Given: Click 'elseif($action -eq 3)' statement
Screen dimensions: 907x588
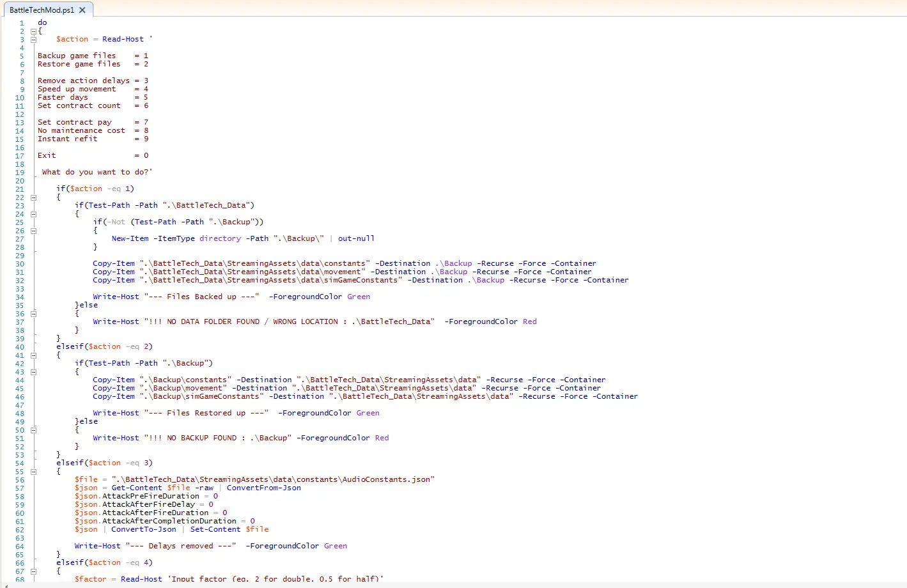Looking at the screenshot, I should (x=104, y=463).
